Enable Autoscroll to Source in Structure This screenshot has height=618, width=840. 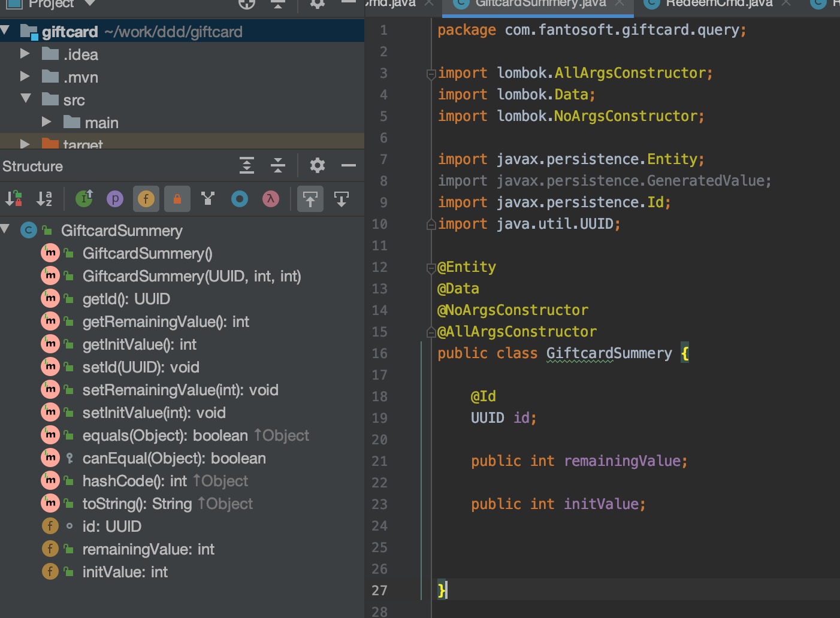point(310,199)
